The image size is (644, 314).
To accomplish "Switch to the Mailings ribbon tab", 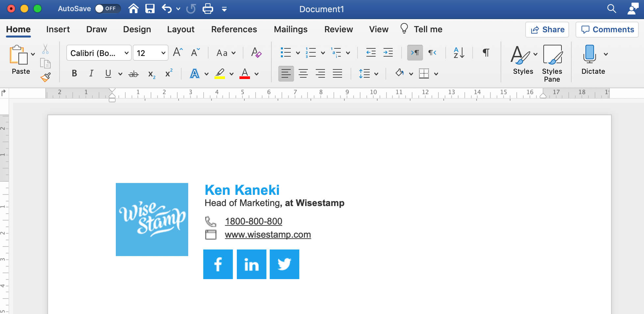I will [290, 29].
